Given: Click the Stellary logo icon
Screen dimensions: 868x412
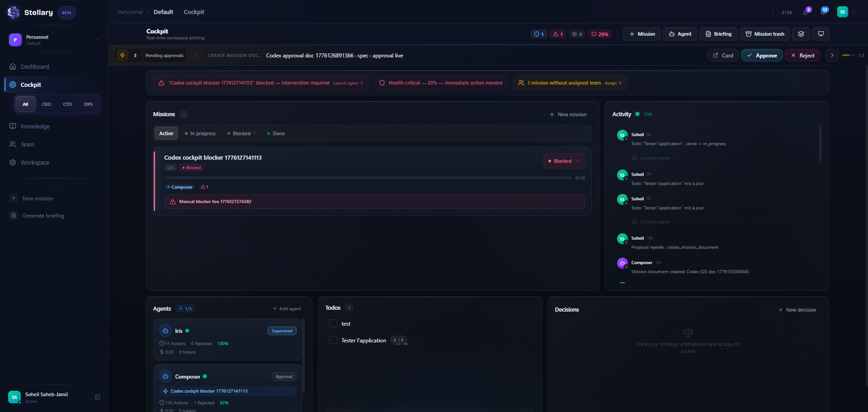Looking at the screenshot, I should point(14,12).
